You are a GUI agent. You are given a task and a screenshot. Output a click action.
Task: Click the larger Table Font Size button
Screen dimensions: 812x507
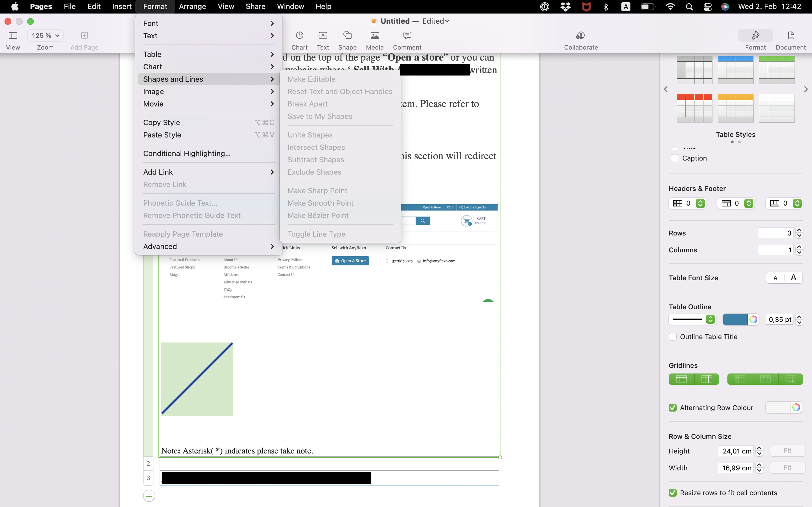click(793, 278)
